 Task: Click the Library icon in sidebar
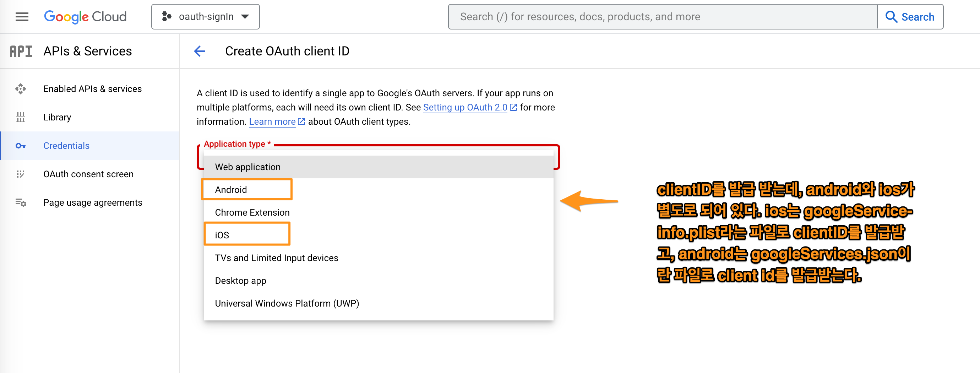point(21,117)
